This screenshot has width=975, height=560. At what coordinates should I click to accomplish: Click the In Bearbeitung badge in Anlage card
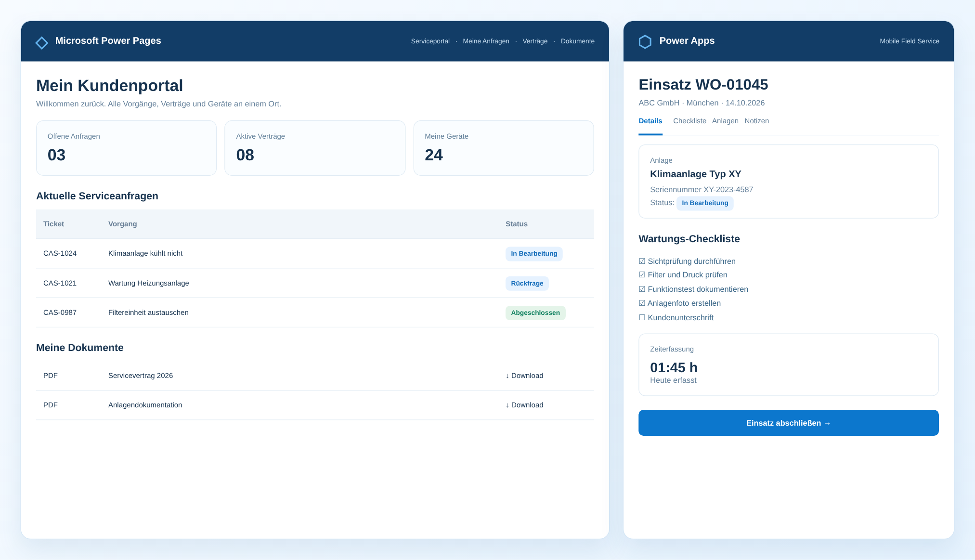click(x=705, y=203)
